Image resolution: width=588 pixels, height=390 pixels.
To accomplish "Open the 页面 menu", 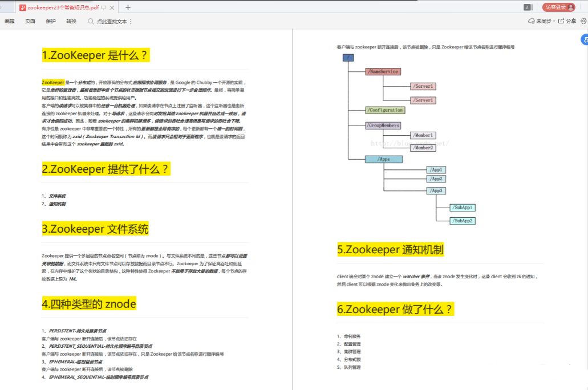I will [x=30, y=21].
